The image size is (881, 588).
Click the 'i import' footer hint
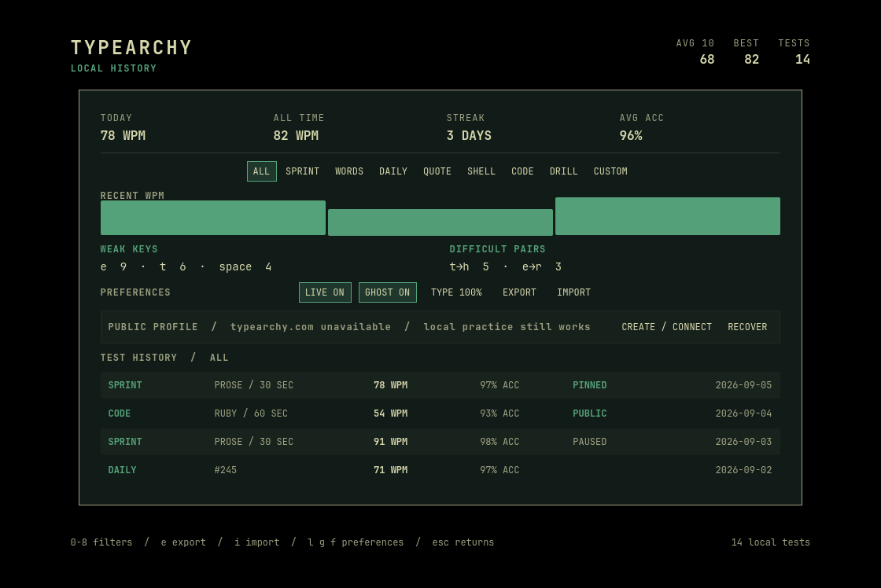pos(256,542)
